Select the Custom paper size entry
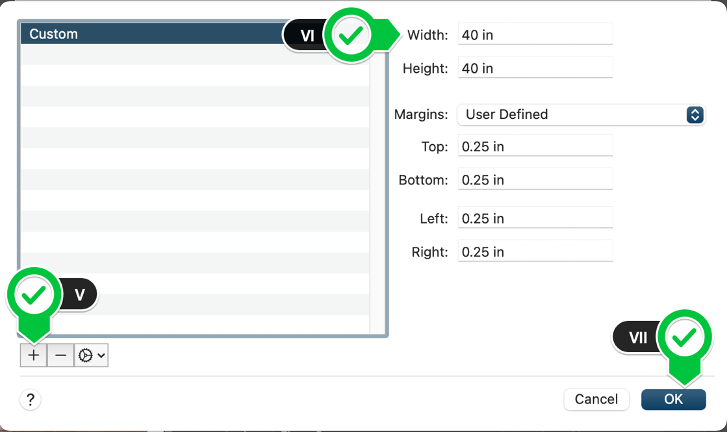 (x=153, y=34)
